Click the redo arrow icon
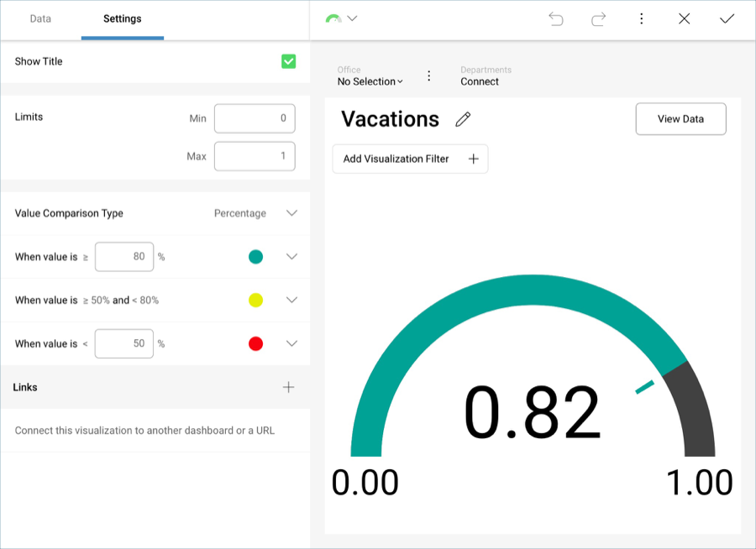The height and width of the screenshot is (549, 756). coord(598,18)
